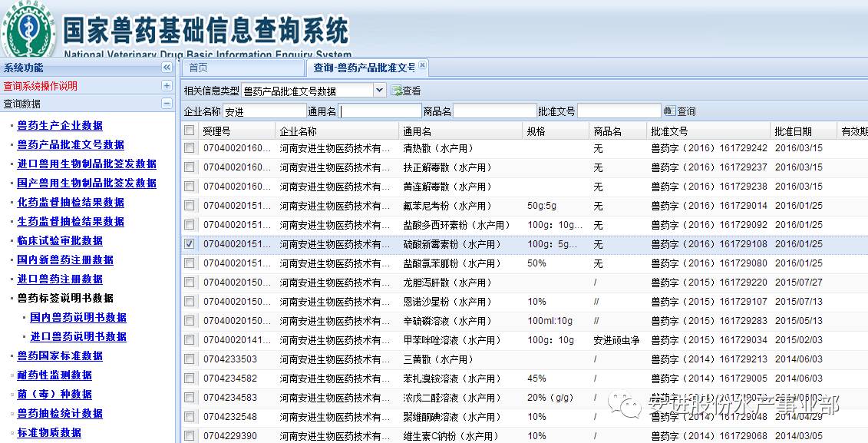This screenshot has height=443, width=868.
Task: Click the 通用名 input field
Action: [x=380, y=111]
